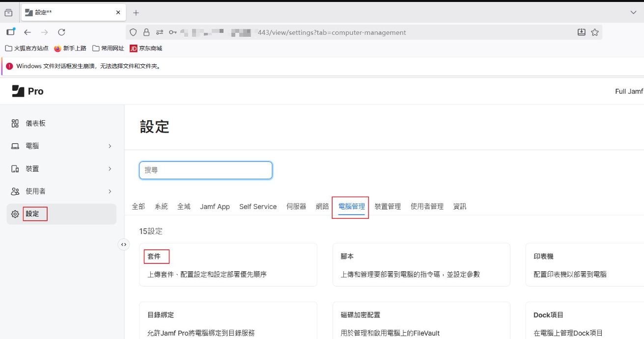Expand the 電腦 sidebar section
This screenshot has height=339, width=644.
pos(110,146)
